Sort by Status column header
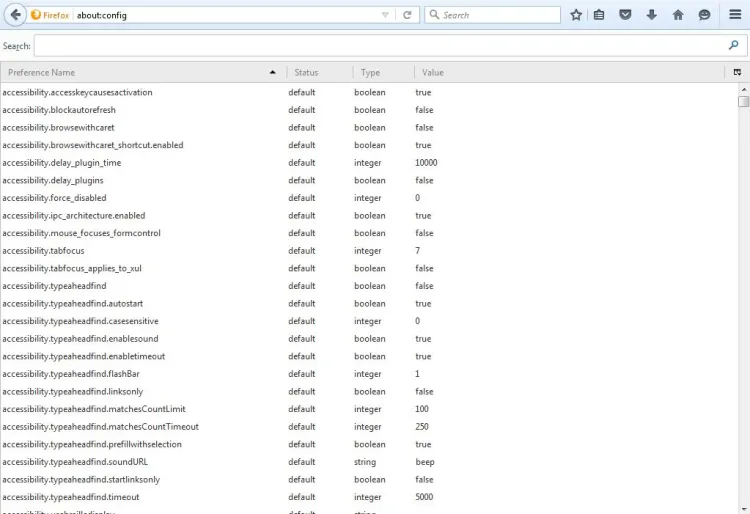 click(x=320, y=72)
